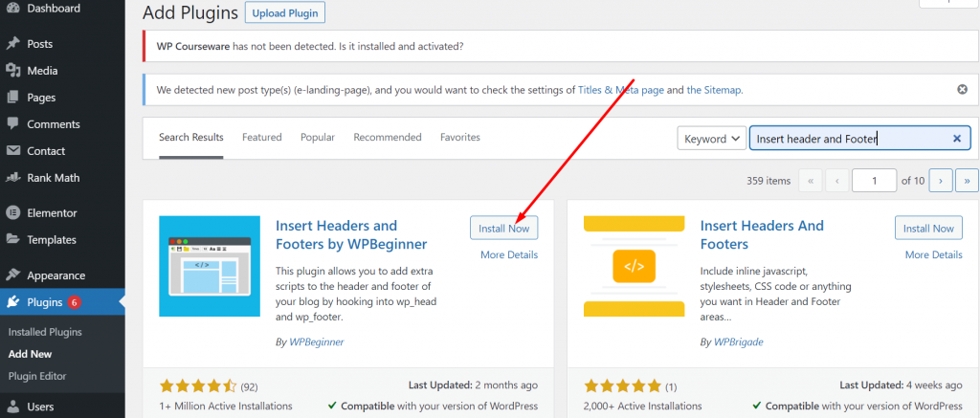Click the Elementor circle icon
Screen dimensions: 980x418
coord(13,212)
